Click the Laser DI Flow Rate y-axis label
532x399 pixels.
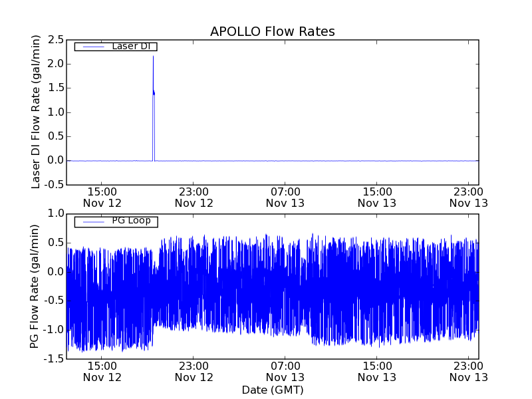click(x=37, y=112)
